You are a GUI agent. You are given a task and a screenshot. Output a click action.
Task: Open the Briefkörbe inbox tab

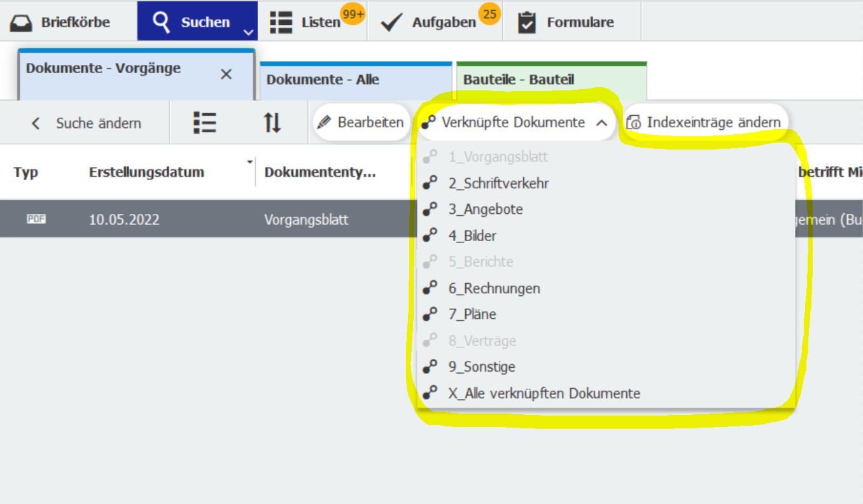(x=61, y=22)
